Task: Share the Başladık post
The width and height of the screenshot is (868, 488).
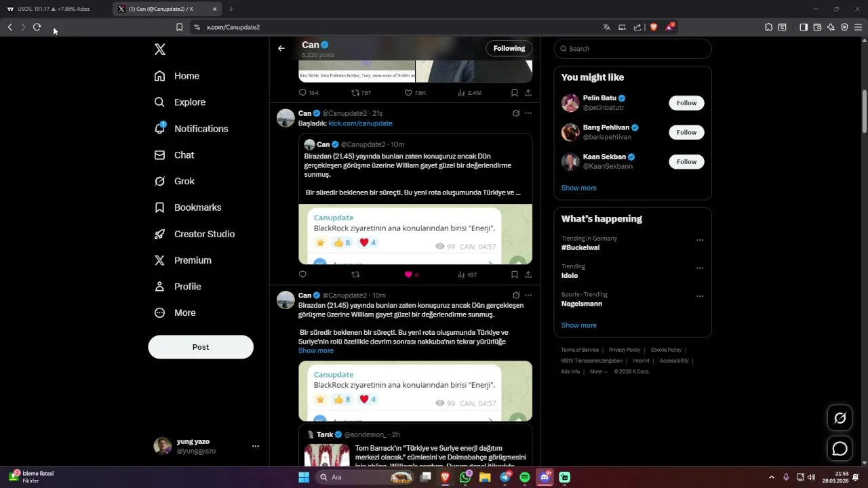Action: click(528, 274)
